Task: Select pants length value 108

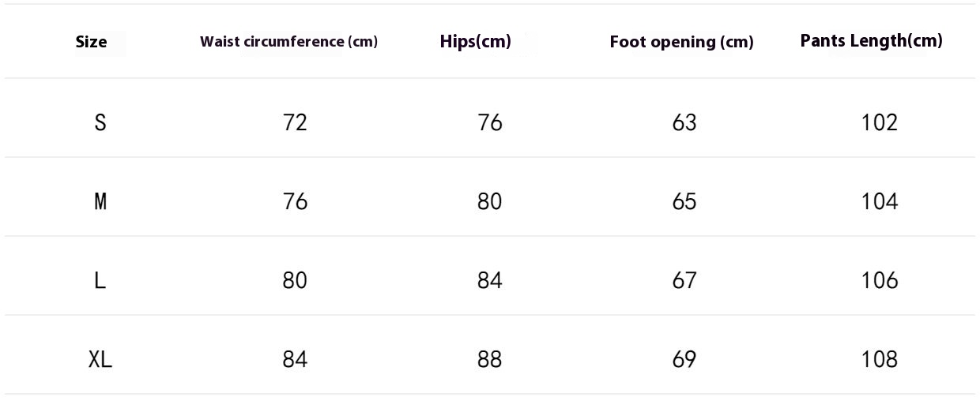Action: click(x=880, y=359)
